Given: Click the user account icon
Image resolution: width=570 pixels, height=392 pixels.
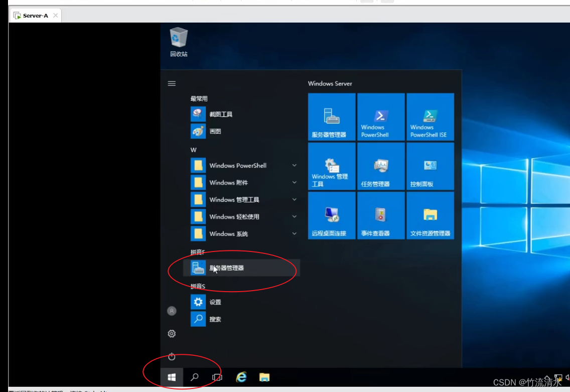Looking at the screenshot, I should click(x=172, y=311).
